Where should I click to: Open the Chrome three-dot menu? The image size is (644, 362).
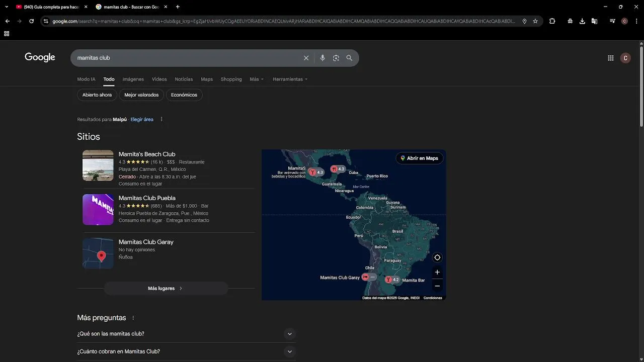click(636, 21)
